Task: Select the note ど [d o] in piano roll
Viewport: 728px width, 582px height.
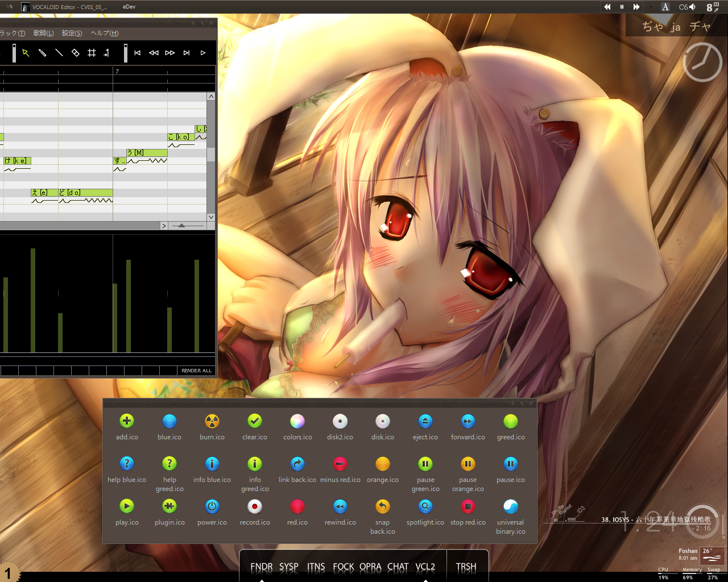Action: (x=85, y=193)
